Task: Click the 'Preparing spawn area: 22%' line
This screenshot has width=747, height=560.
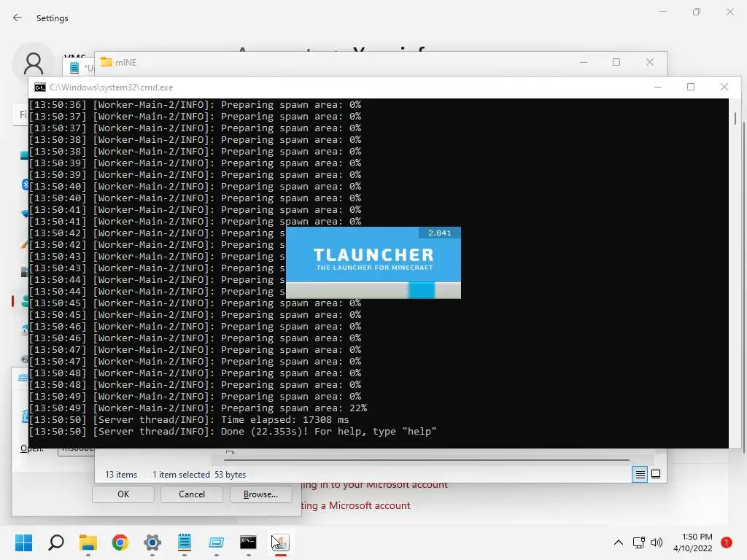Action: click(x=198, y=408)
